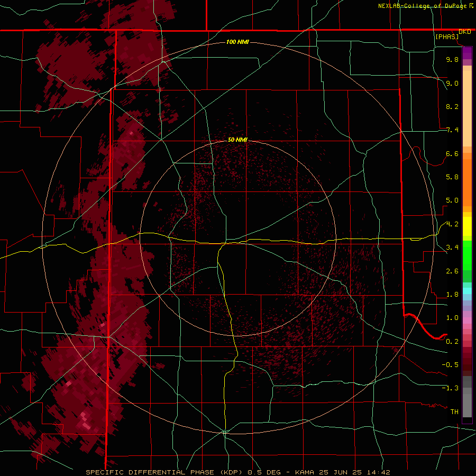Click the bright orange band on the color scale

467,183
